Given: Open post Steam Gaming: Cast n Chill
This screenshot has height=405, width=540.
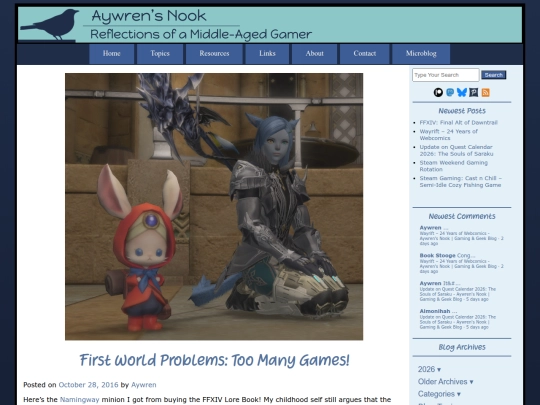Looking at the screenshot, I should click(x=460, y=181).
